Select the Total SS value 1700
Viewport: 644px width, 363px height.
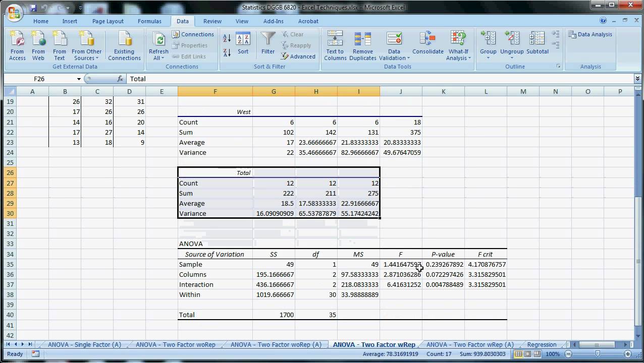pos(274,315)
